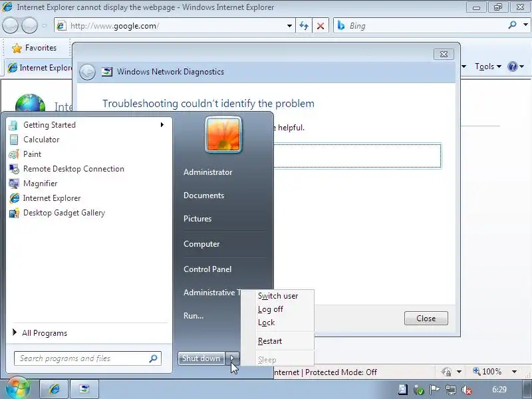Click the Action Center flag tray icon
The image size is (532, 399).
(x=434, y=390)
